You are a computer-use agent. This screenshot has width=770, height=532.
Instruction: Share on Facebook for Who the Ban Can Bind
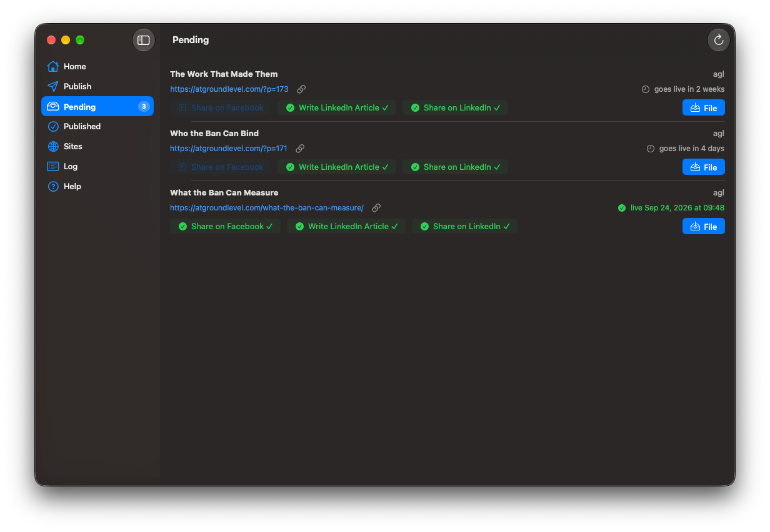[x=221, y=167]
